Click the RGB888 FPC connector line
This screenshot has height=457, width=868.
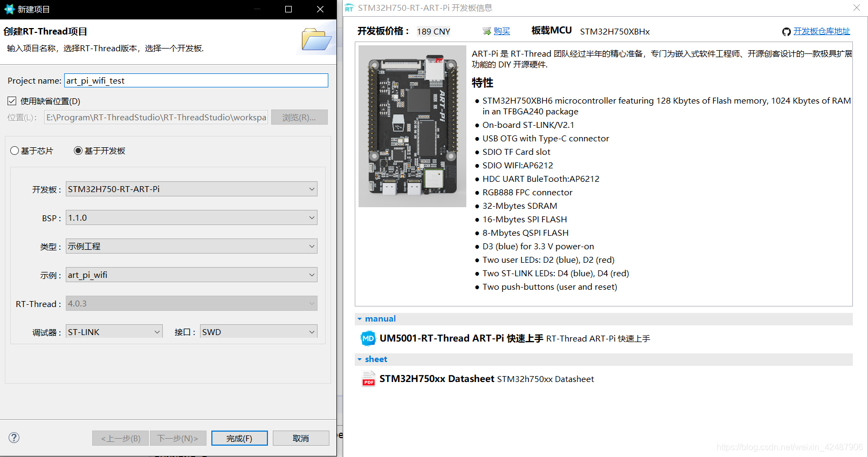527,192
